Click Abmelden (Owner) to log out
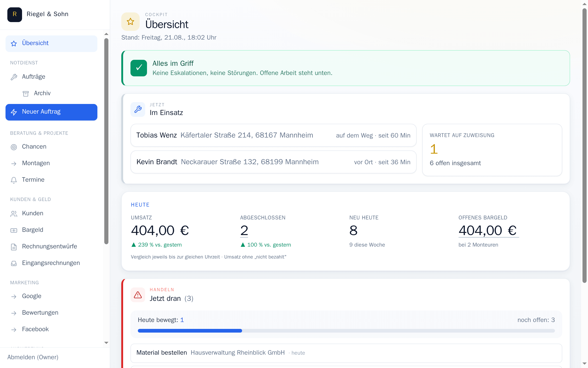 pyautogui.click(x=33, y=357)
